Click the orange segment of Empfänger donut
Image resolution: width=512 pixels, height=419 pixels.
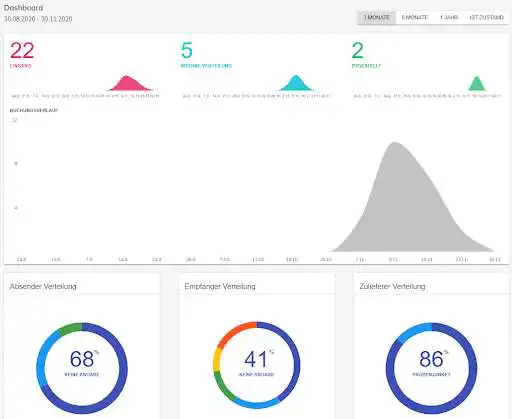235,333
